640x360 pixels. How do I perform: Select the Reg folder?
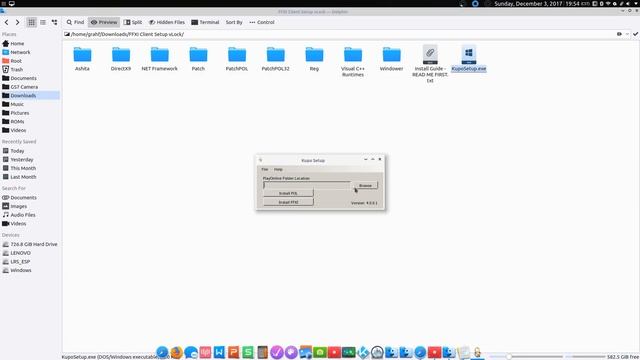[x=314, y=58]
